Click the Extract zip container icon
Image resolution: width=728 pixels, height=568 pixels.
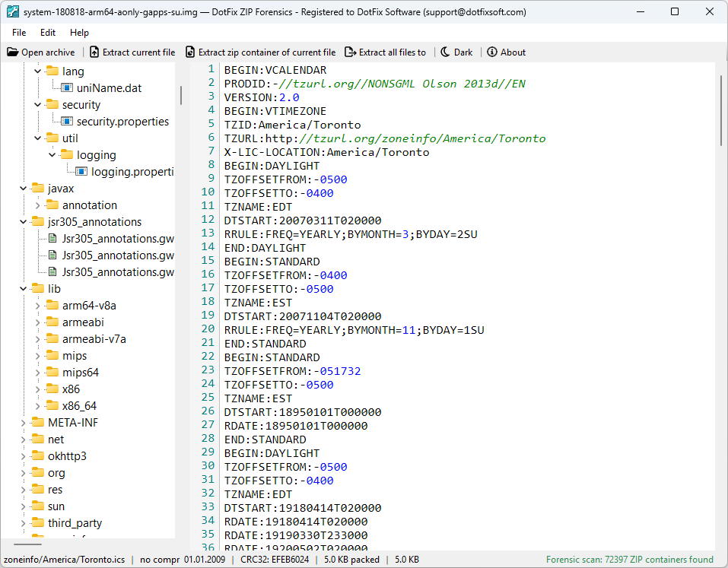pos(190,52)
